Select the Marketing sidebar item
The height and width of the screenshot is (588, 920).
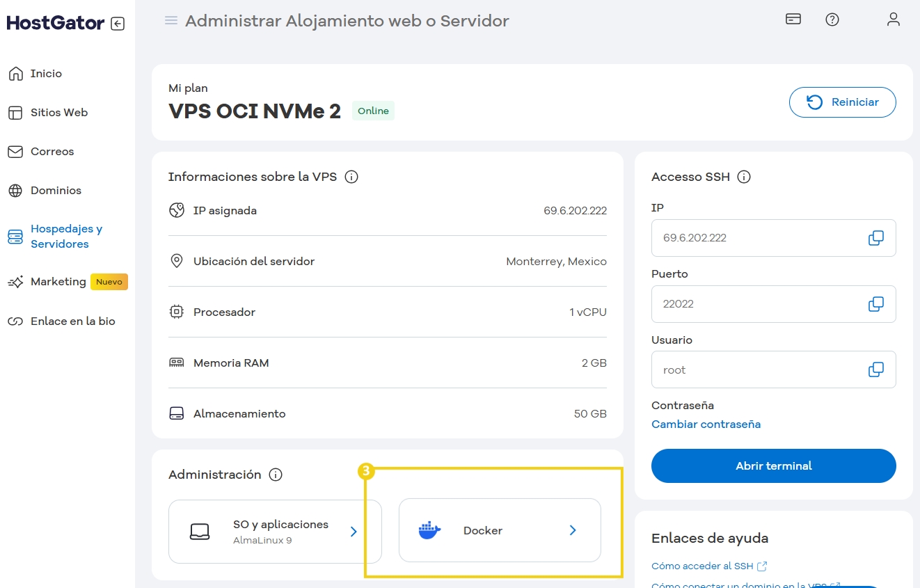59,281
